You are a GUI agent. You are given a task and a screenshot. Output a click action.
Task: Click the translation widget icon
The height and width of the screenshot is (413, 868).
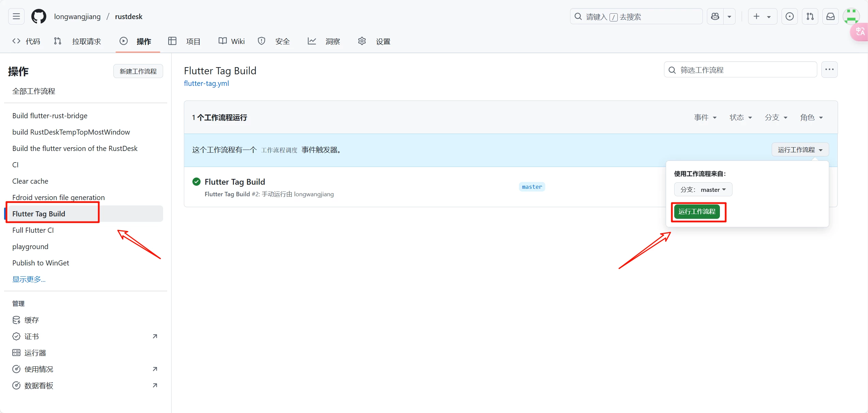coord(859,32)
